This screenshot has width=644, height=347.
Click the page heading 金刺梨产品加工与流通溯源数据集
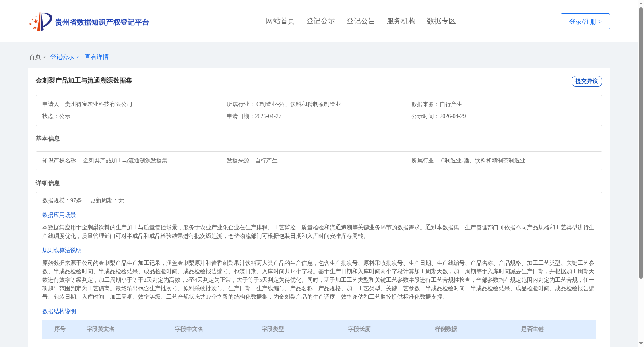(x=84, y=81)
